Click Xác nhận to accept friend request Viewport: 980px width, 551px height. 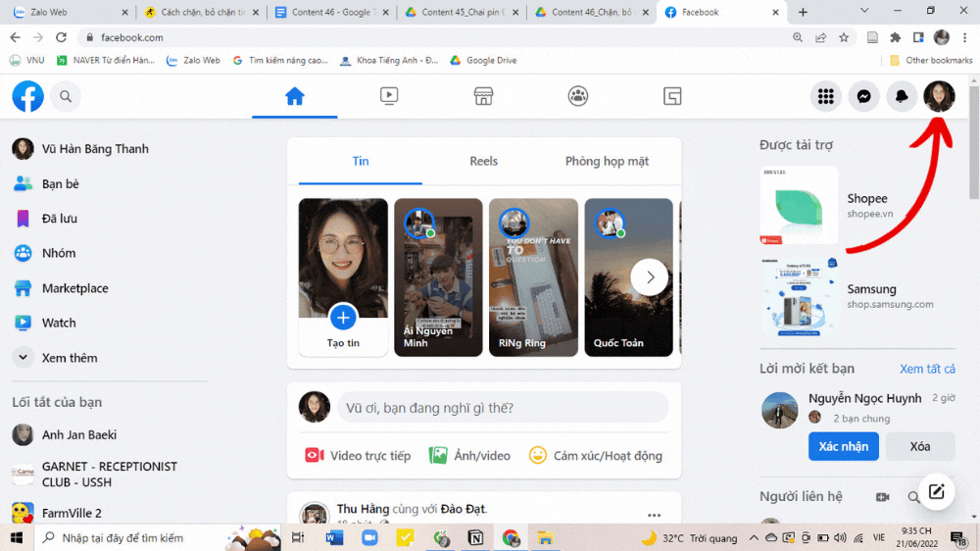(x=843, y=446)
